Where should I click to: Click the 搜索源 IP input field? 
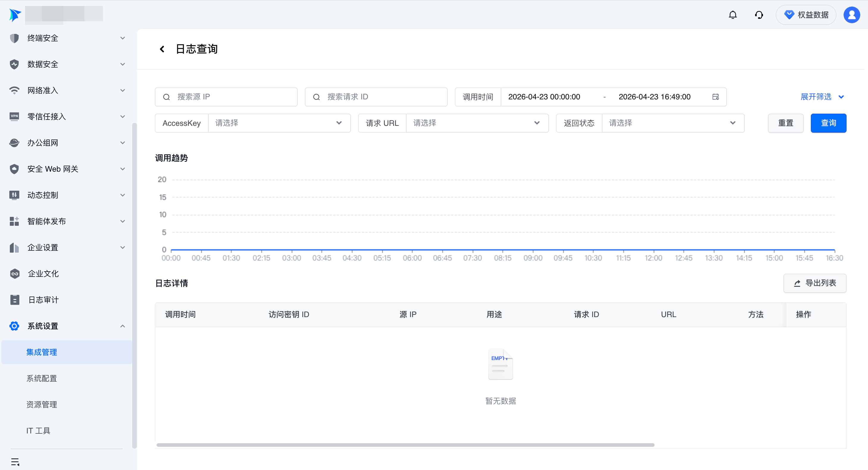click(x=226, y=97)
